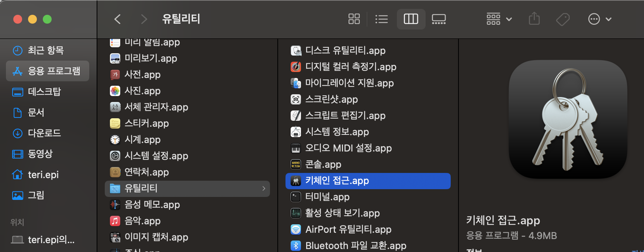Select the column view button

[x=411, y=19]
